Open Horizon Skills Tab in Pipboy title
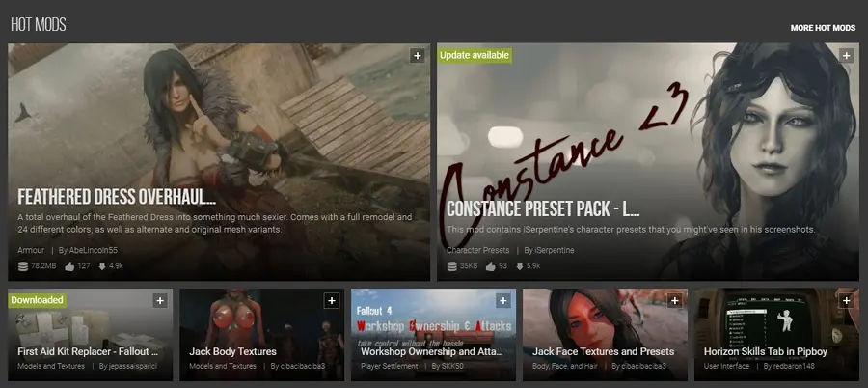This screenshot has width=868, height=388. click(x=766, y=352)
